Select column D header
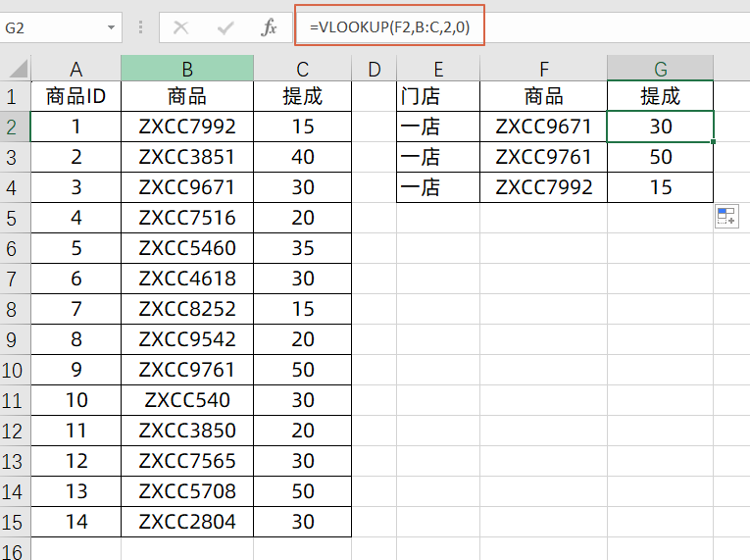 375,69
